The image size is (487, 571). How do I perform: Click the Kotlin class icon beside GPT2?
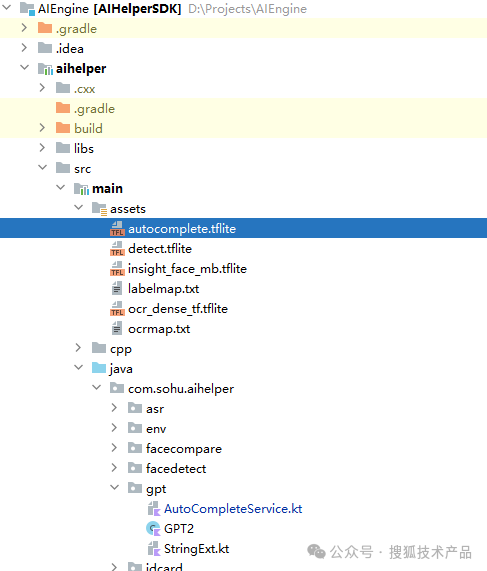click(x=153, y=528)
